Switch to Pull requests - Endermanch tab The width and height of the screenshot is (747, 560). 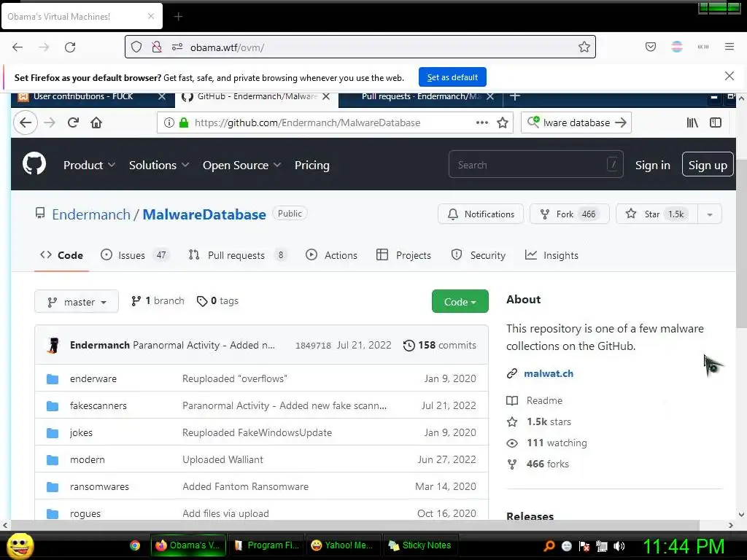click(x=421, y=97)
